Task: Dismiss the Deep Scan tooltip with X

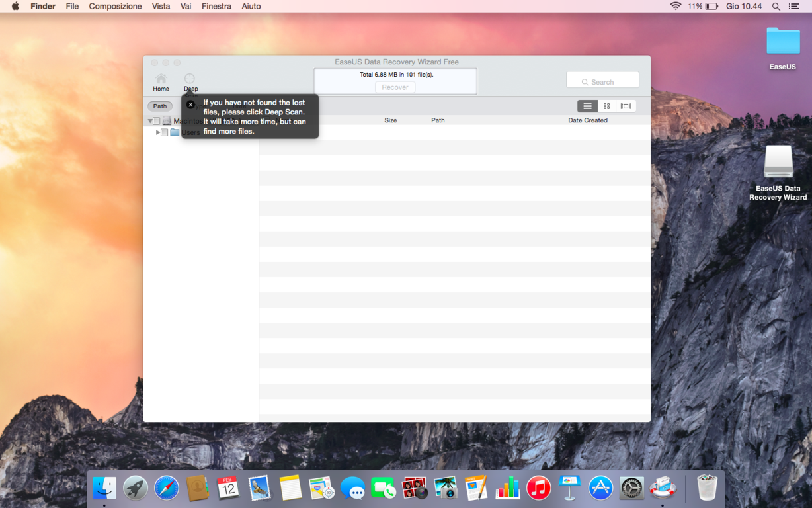Action: [190, 105]
